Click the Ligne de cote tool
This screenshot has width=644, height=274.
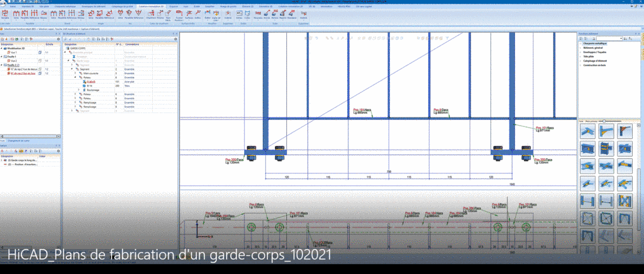[216, 16]
